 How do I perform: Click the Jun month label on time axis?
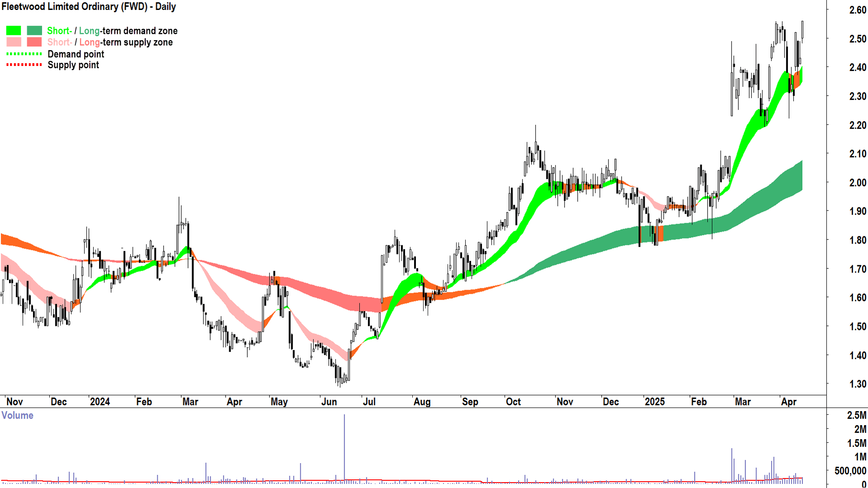(329, 402)
